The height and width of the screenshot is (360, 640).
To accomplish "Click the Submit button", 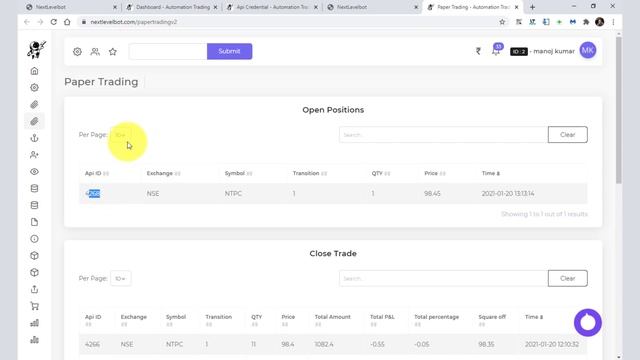I will (x=229, y=51).
